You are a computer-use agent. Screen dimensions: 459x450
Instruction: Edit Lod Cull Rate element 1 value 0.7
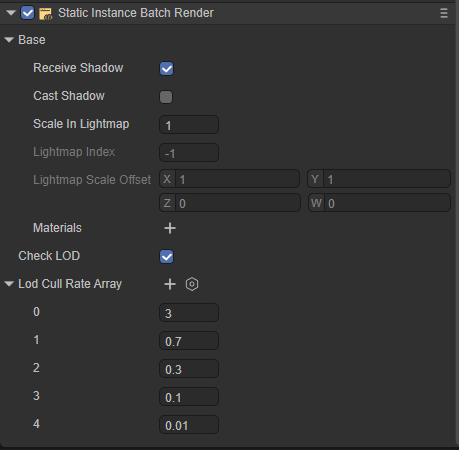[189, 341]
